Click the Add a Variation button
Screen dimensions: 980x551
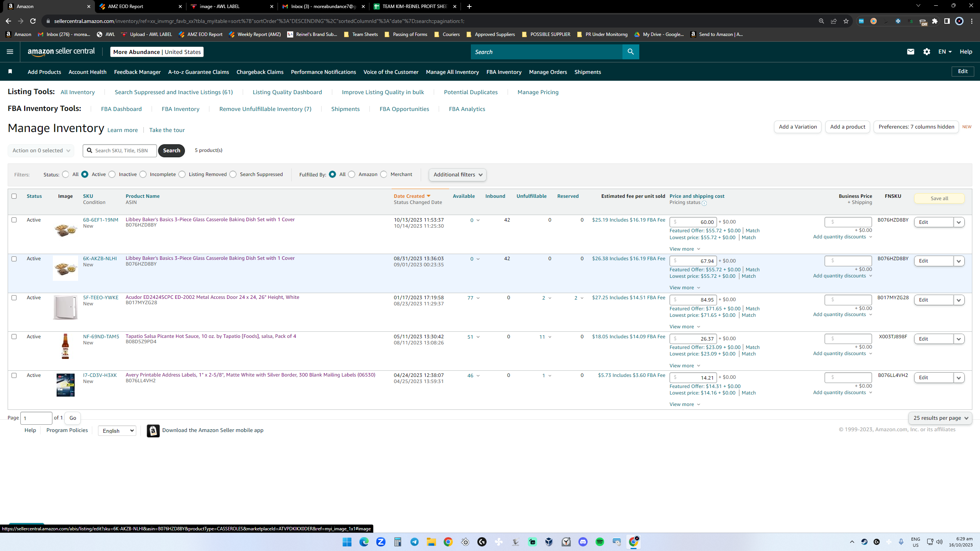pyautogui.click(x=798, y=127)
